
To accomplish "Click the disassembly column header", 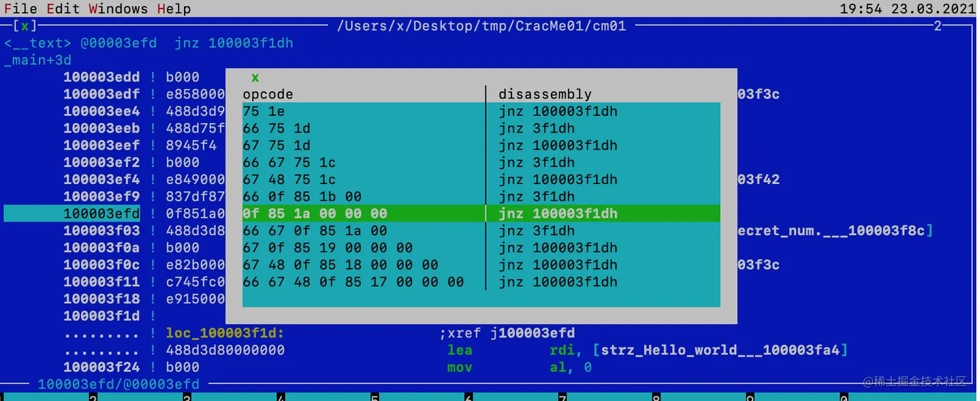I will 545,94.
